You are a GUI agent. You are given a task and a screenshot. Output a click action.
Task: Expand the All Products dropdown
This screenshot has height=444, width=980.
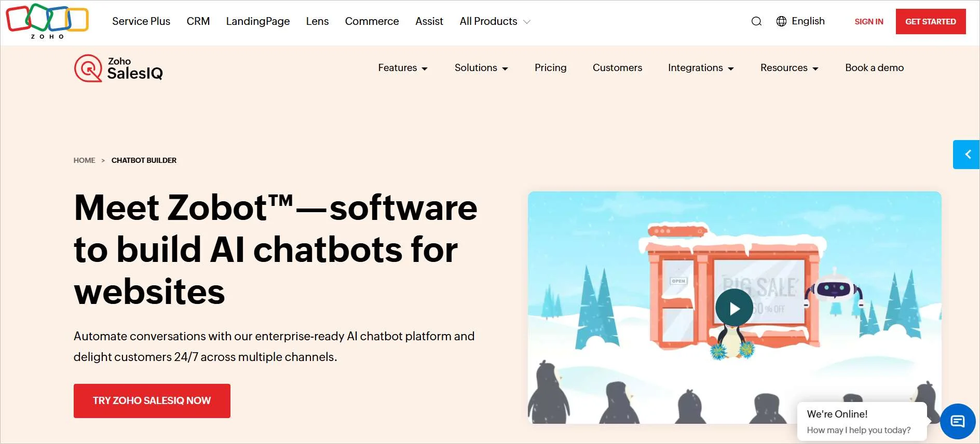[x=495, y=21]
